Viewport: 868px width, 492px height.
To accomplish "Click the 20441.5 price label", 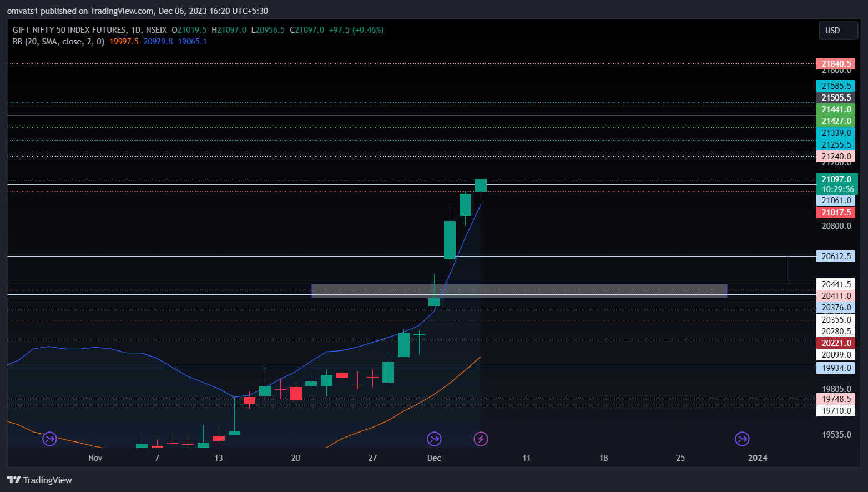I will tap(836, 284).
